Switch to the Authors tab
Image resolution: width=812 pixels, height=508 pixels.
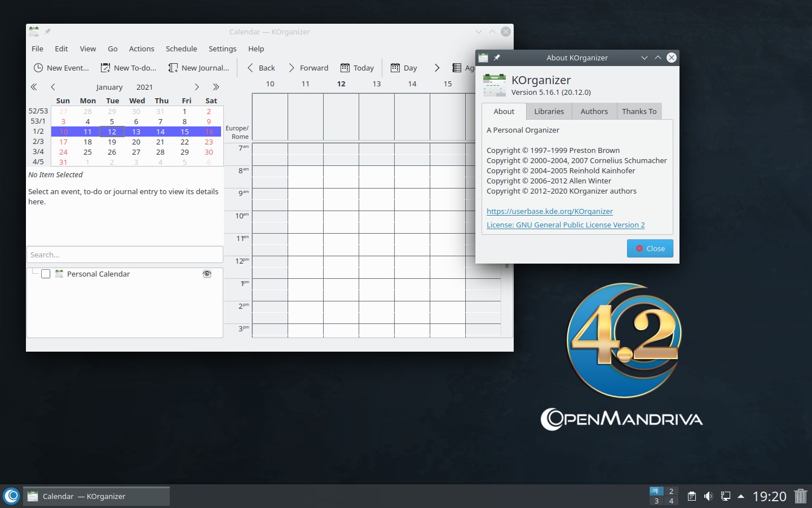pyautogui.click(x=594, y=111)
